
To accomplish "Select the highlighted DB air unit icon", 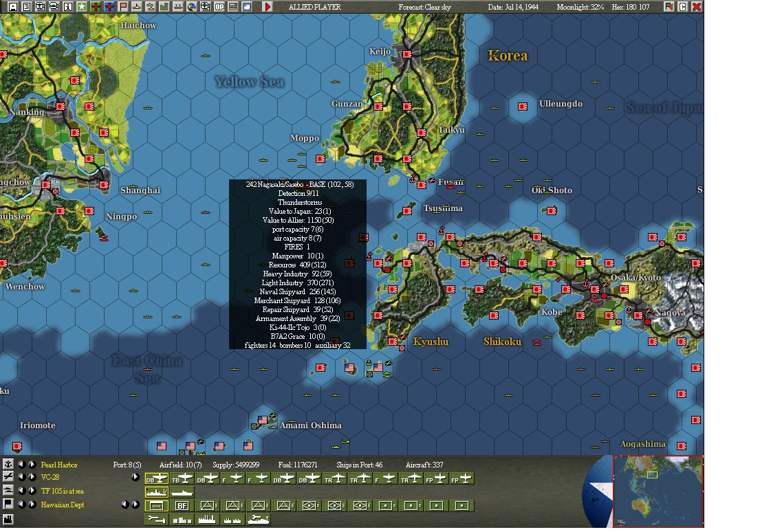I will pyautogui.click(x=157, y=478).
